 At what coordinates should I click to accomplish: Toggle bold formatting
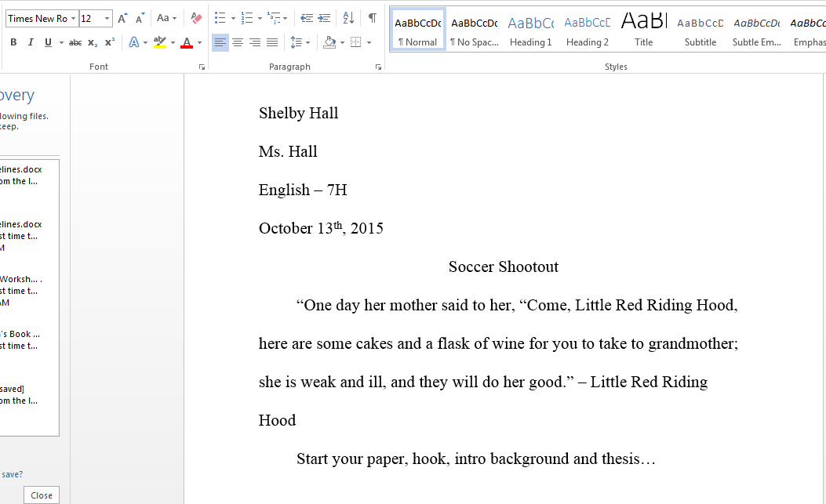tap(13, 42)
